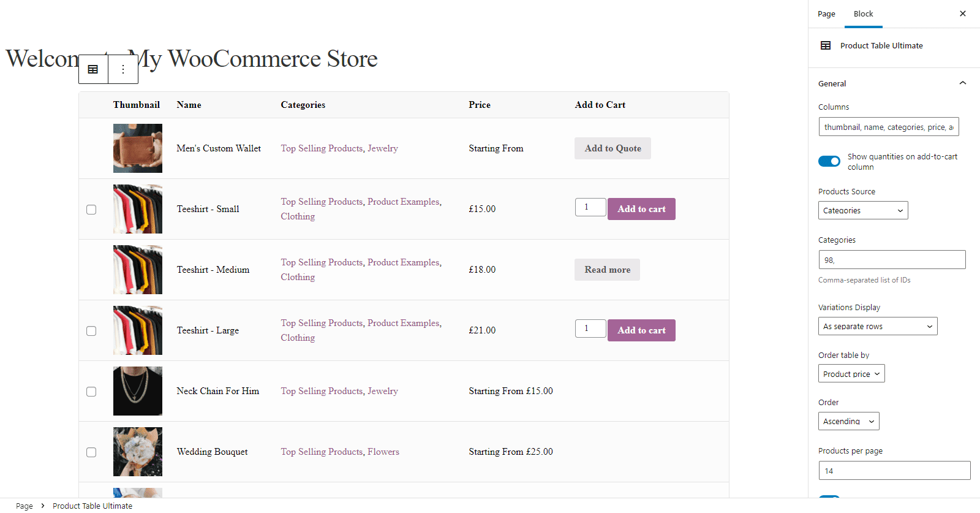Click the Price column header

tap(480, 105)
